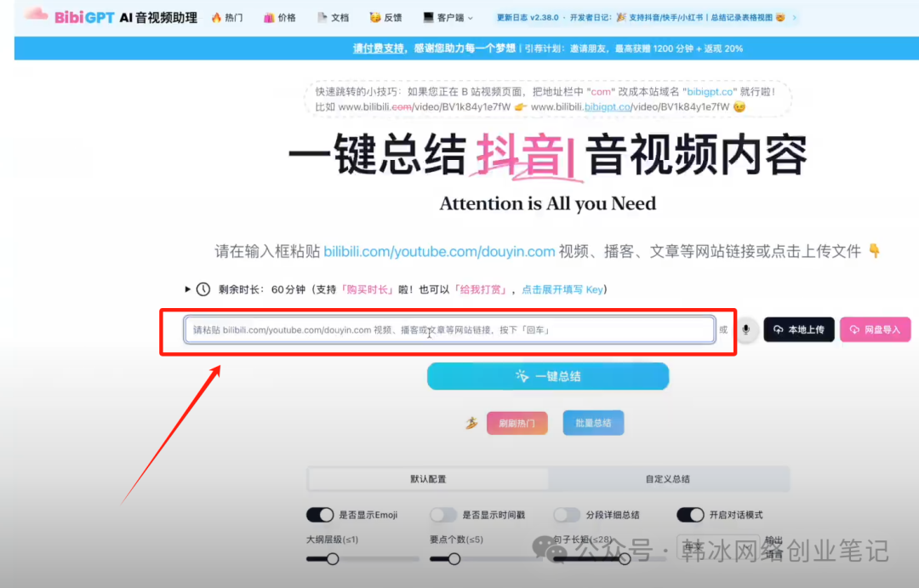Viewport: 919px width, 588px height.
Task: Click the BibiGPT cloud logo icon
Action: (x=37, y=15)
